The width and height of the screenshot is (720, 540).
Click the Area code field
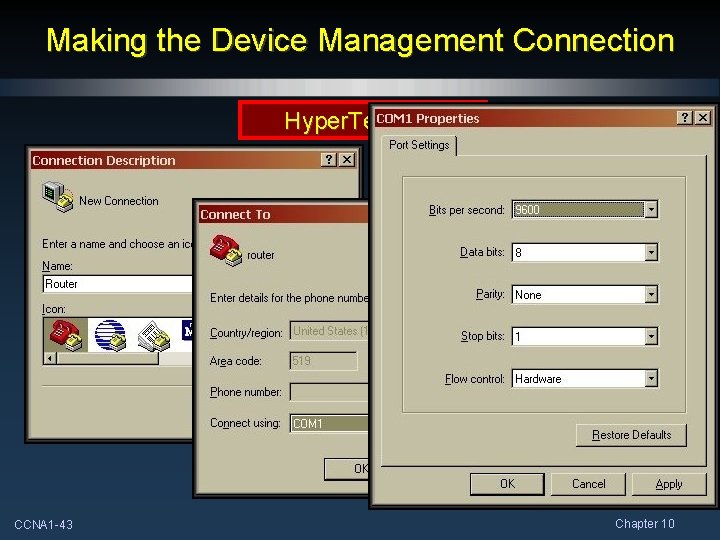coord(324,361)
